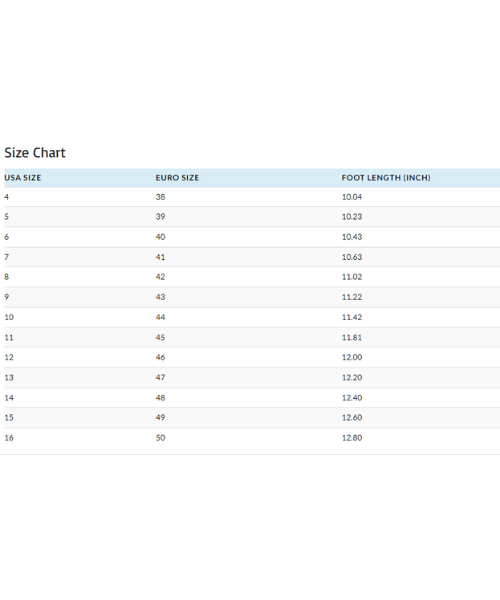Screen dimensions: 500x600
Task: Pick foot length 12.20 value
Action: point(352,378)
